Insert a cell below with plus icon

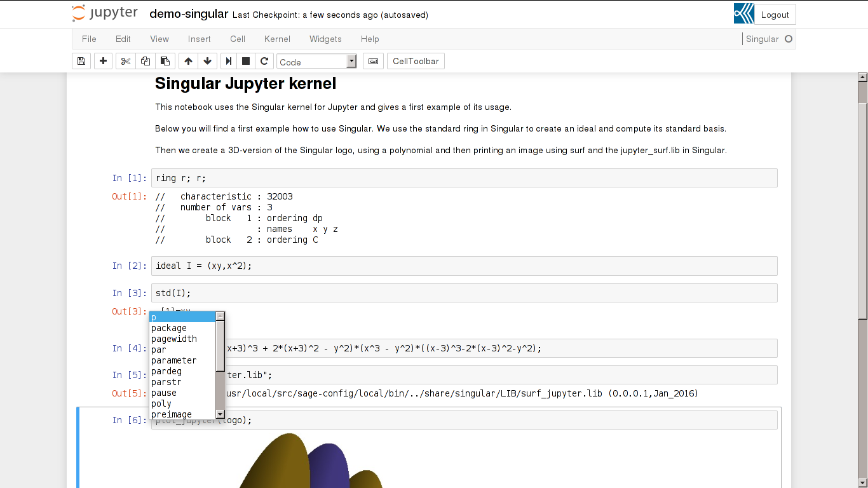103,61
